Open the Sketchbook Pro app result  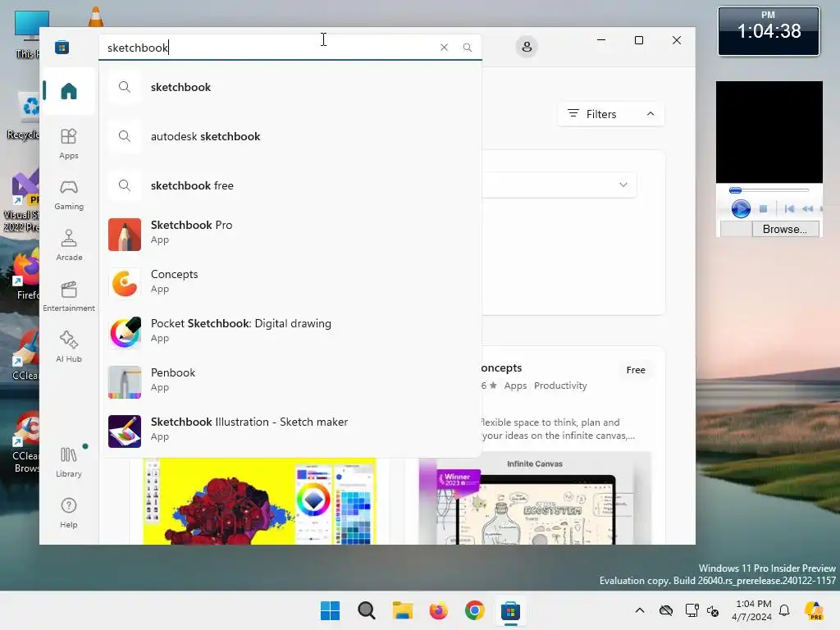click(290, 234)
